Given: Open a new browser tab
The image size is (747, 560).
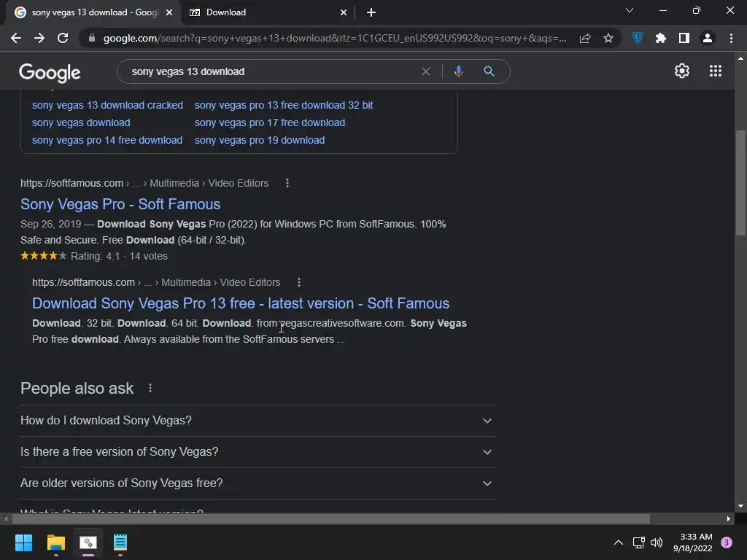Looking at the screenshot, I should pos(371,13).
